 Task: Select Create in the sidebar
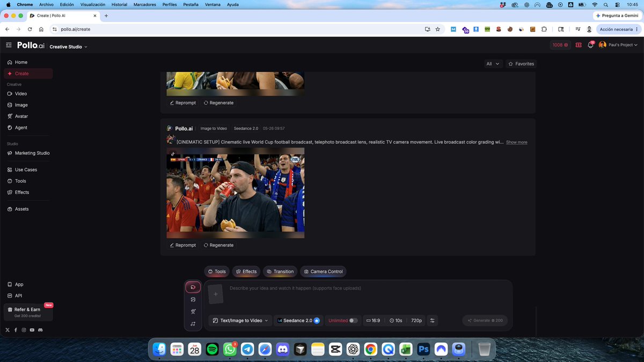click(x=28, y=73)
